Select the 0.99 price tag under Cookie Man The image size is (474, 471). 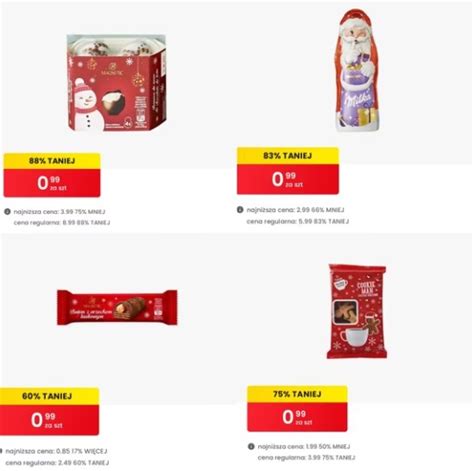point(297,417)
